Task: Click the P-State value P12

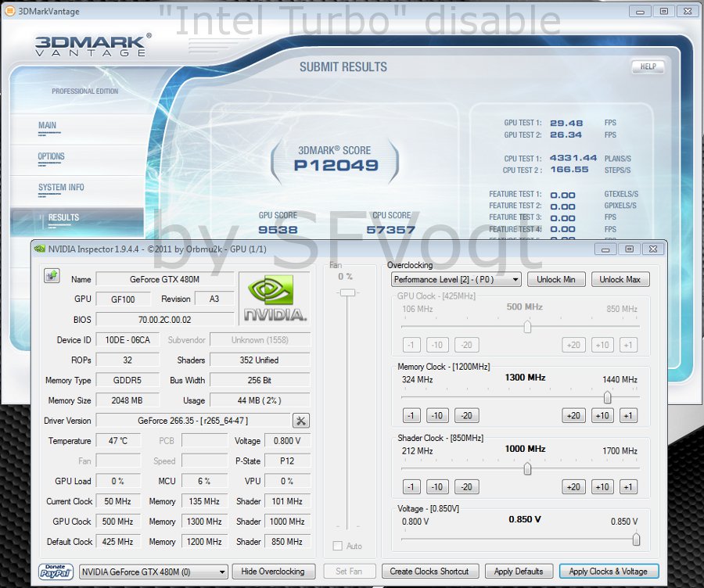Action: pyautogui.click(x=287, y=461)
